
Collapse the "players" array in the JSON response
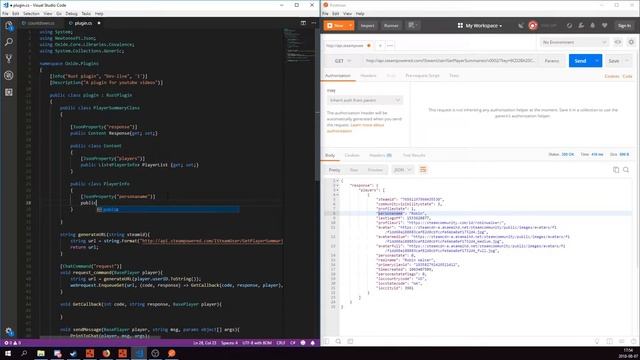tap(338, 190)
